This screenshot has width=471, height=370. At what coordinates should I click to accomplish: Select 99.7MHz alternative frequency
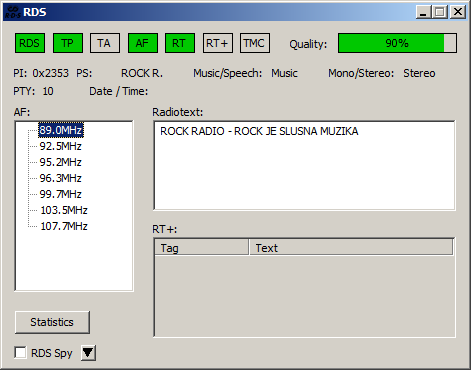click(x=61, y=194)
